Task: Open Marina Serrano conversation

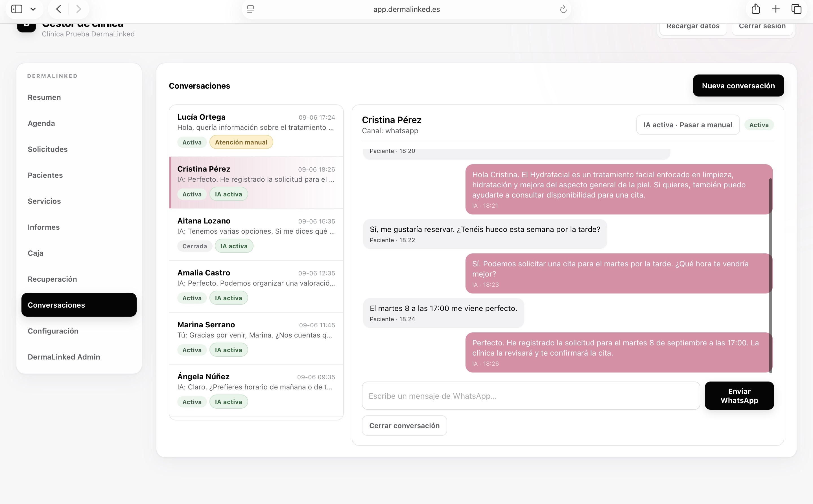Action: tap(256, 339)
